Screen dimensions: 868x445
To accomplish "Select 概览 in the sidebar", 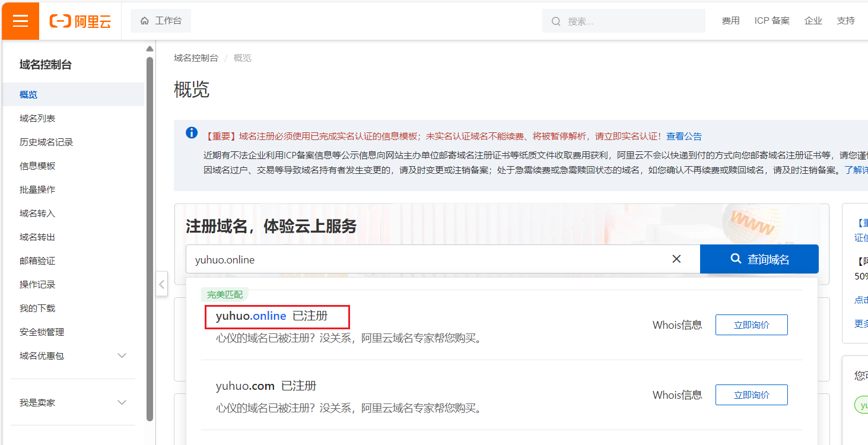I will pyautogui.click(x=73, y=95).
